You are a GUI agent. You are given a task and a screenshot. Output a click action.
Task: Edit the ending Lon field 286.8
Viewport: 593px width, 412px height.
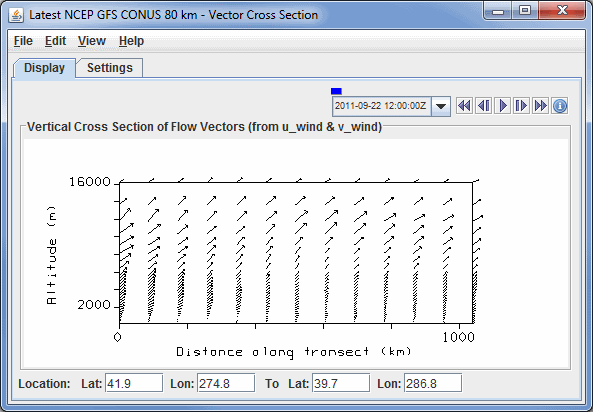point(433,383)
